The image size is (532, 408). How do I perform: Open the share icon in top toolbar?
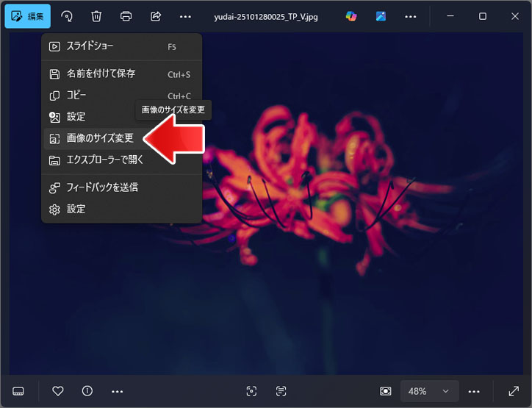click(x=155, y=16)
